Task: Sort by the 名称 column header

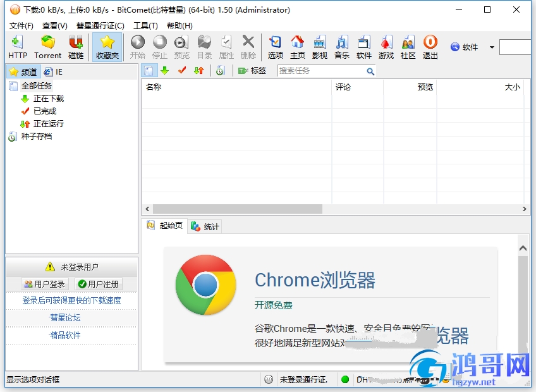Action: tap(236, 87)
